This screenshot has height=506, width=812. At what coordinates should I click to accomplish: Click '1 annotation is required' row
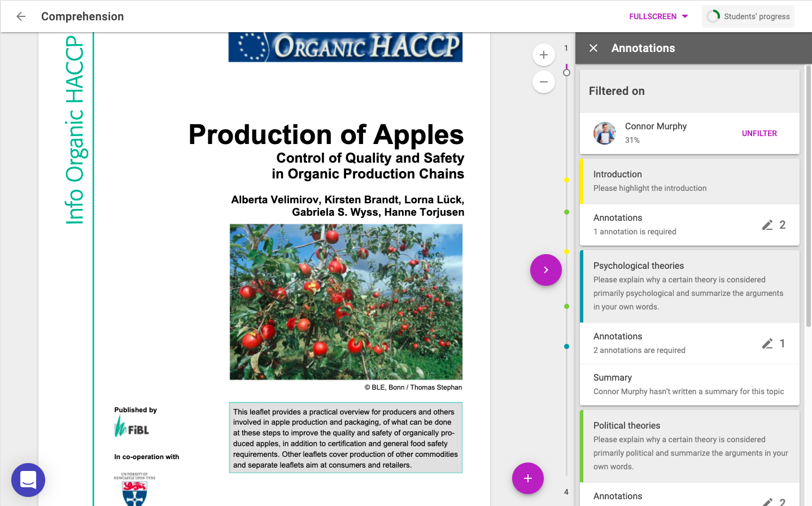[x=689, y=225]
